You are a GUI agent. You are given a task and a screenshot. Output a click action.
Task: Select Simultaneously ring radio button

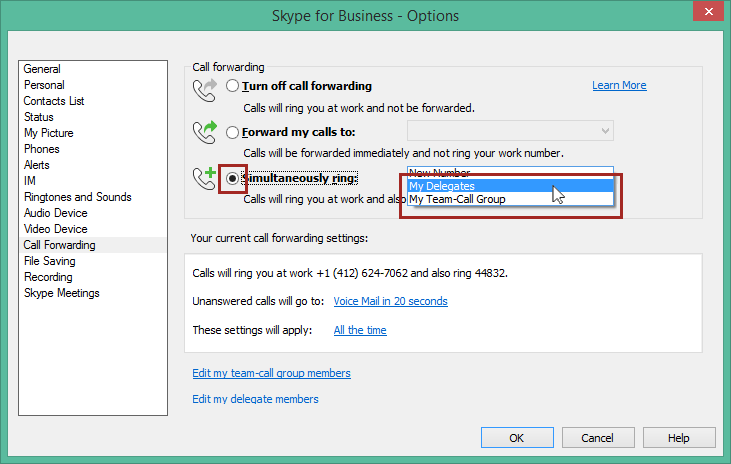pyautogui.click(x=232, y=178)
